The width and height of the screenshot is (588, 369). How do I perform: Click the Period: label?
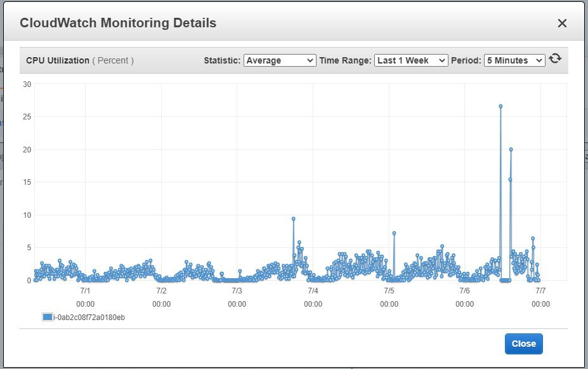point(466,60)
